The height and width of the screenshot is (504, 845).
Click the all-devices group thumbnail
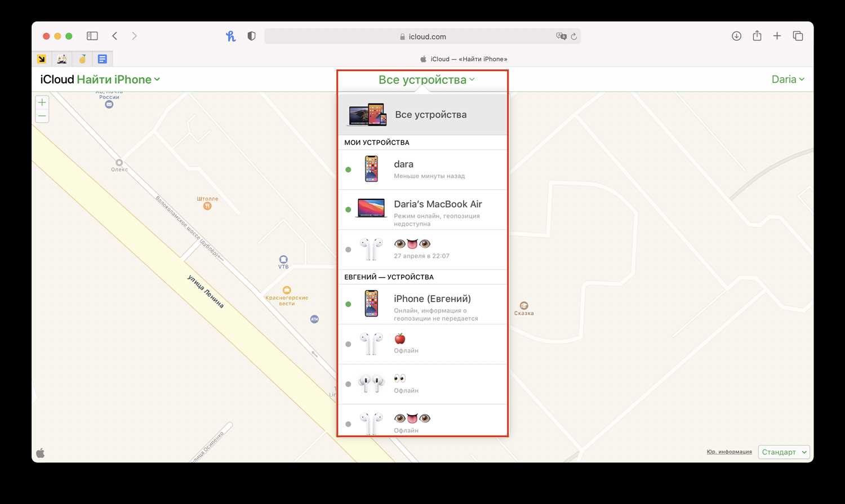point(368,114)
